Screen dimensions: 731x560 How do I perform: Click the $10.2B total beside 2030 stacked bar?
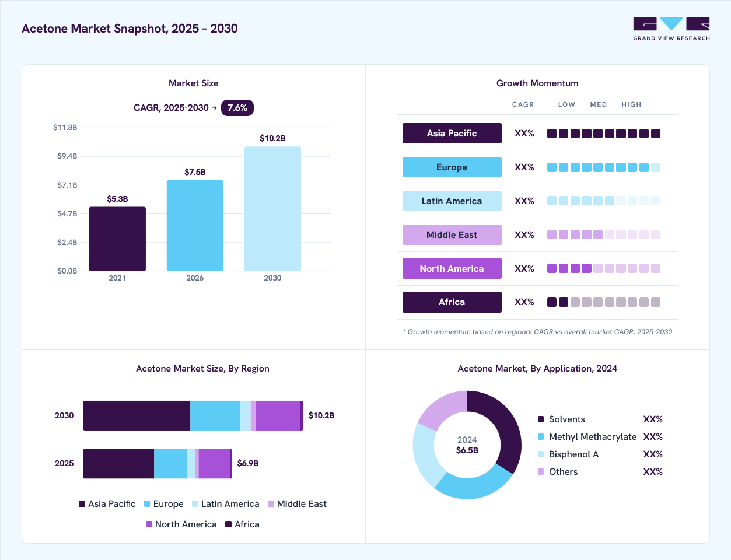[321, 415]
